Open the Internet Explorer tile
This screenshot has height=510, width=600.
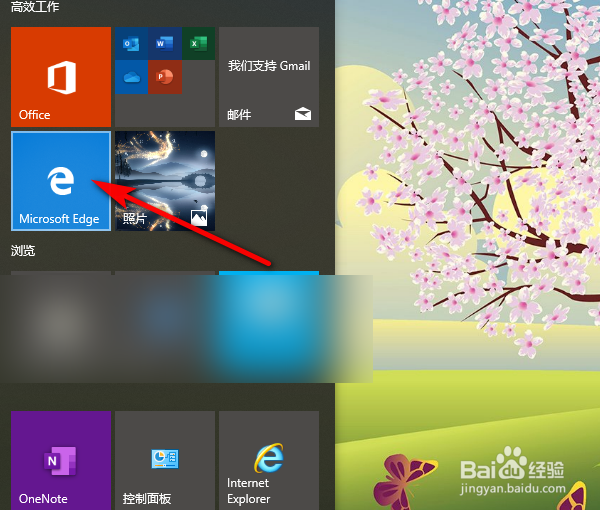click(269, 461)
